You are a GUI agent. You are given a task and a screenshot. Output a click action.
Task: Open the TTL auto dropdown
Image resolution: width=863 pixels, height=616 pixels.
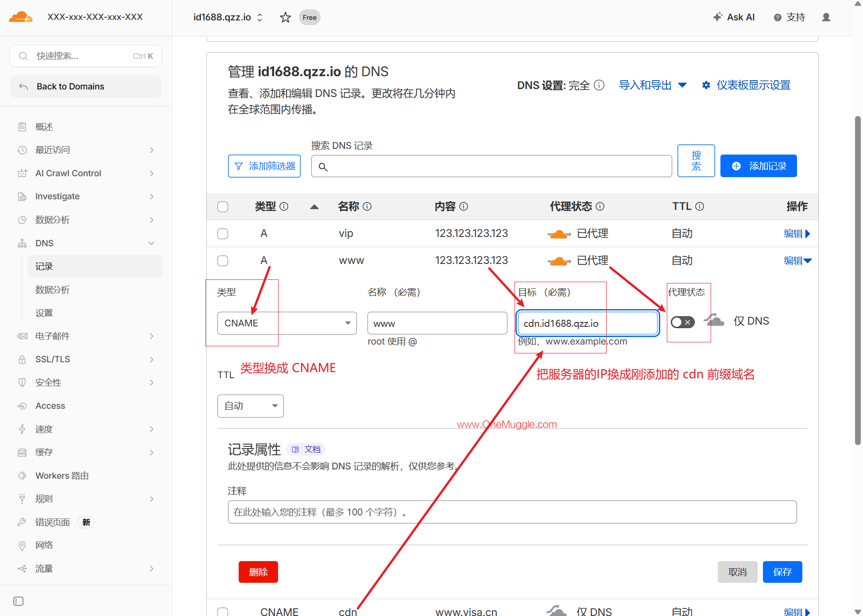click(x=251, y=406)
